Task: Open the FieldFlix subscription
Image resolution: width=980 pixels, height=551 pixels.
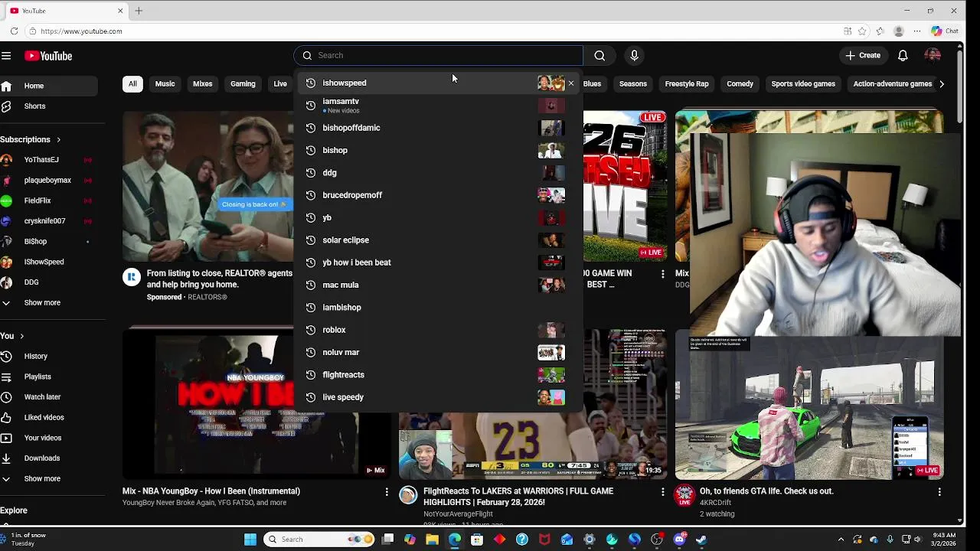Action: (38, 201)
